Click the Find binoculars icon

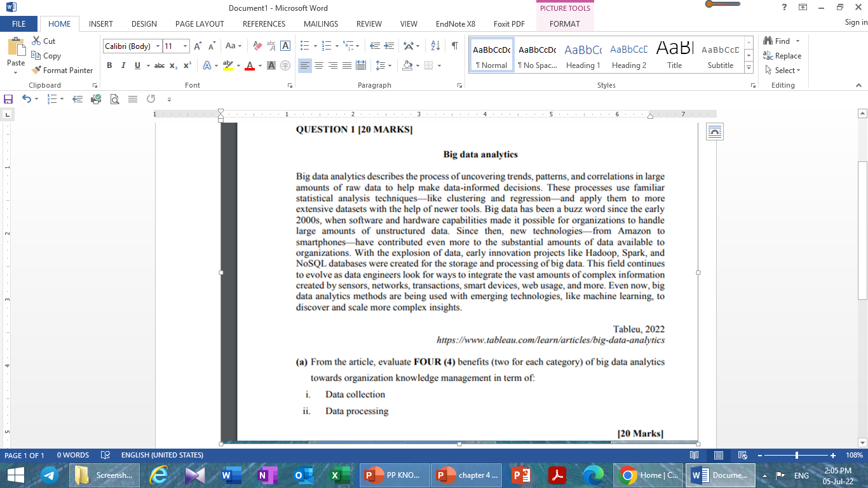[768, 40]
